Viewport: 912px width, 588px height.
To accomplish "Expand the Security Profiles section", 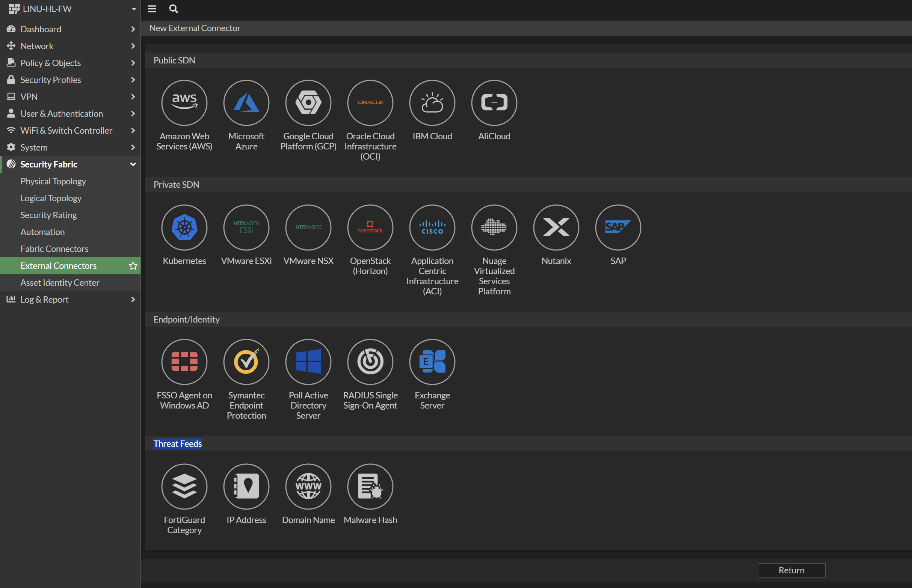I will click(x=70, y=80).
